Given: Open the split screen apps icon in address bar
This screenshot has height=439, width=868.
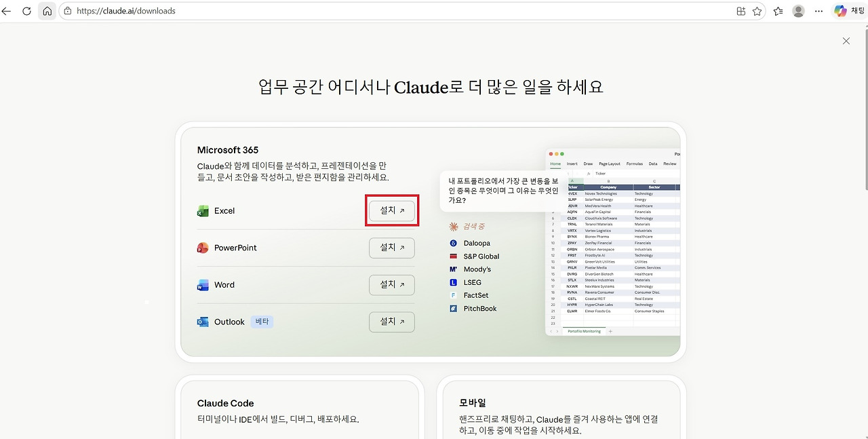Looking at the screenshot, I should click(x=741, y=12).
